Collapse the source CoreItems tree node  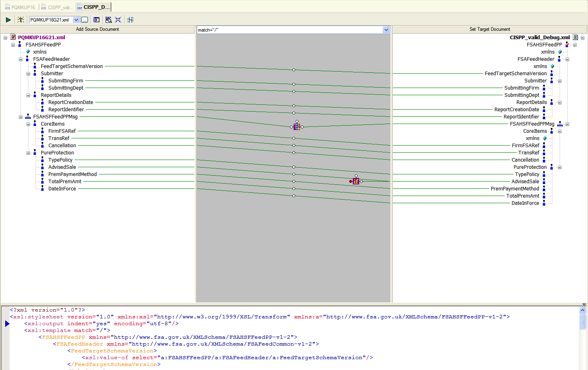tap(28, 124)
